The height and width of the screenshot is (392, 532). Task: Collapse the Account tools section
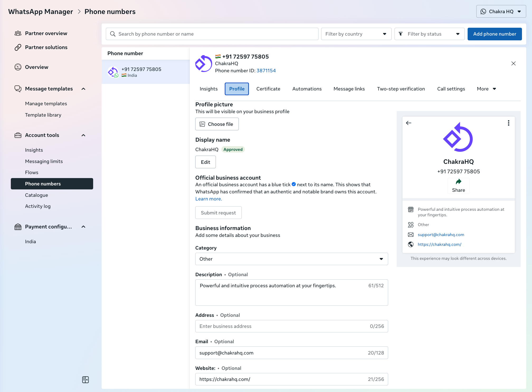pyautogui.click(x=83, y=135)
